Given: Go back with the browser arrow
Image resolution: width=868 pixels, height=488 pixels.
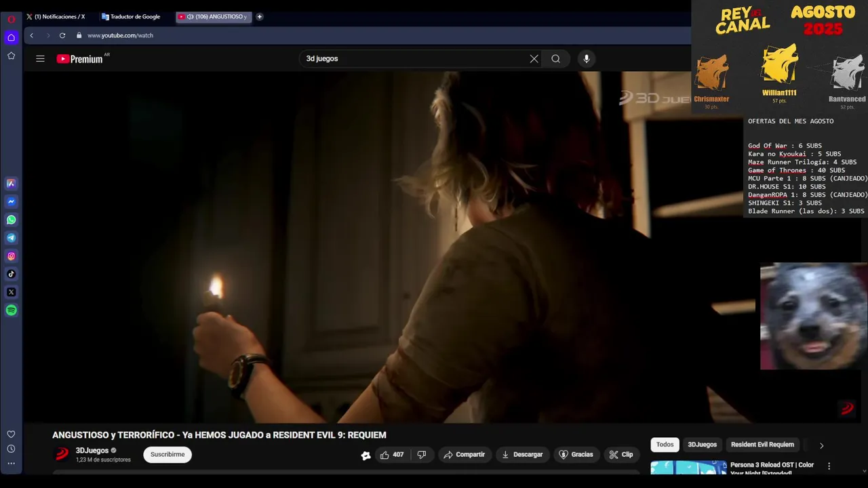Looking at the screenshot, I should tap(31, 35).
